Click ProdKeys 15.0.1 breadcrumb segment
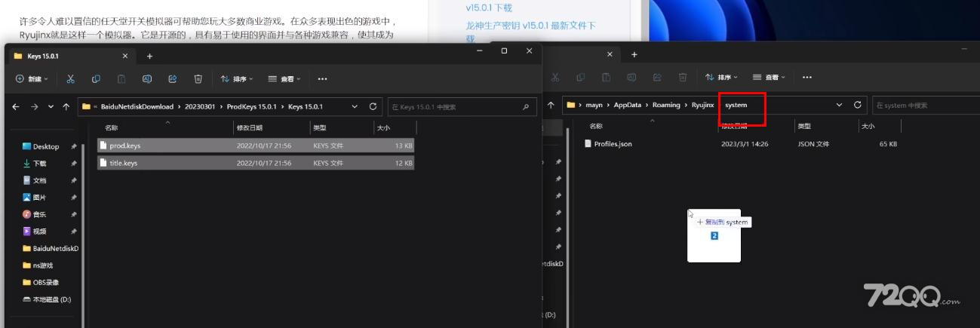 coord(252,107)
